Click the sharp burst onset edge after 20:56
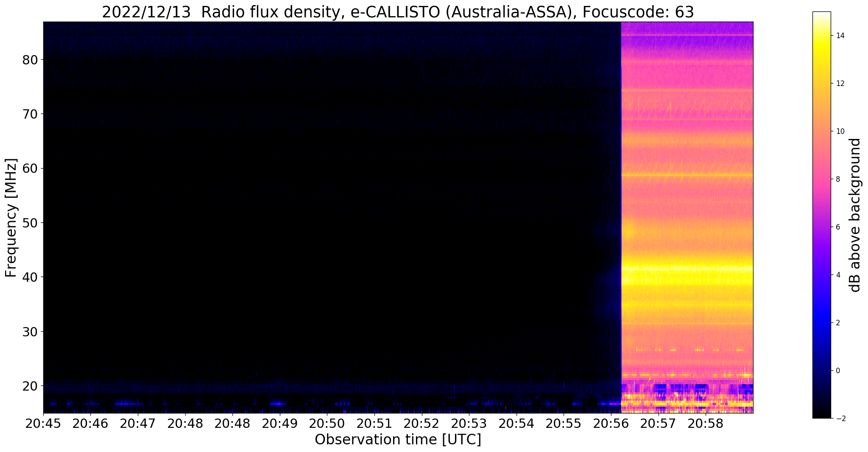Screen dimensions: 868x452 621,217
